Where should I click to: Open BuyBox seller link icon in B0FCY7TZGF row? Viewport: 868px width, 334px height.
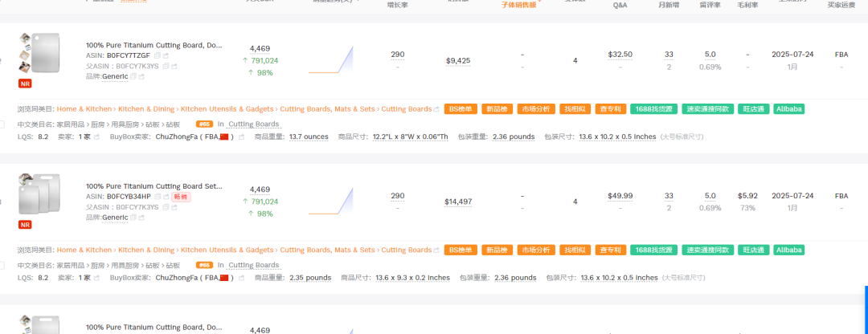point(241,136)
